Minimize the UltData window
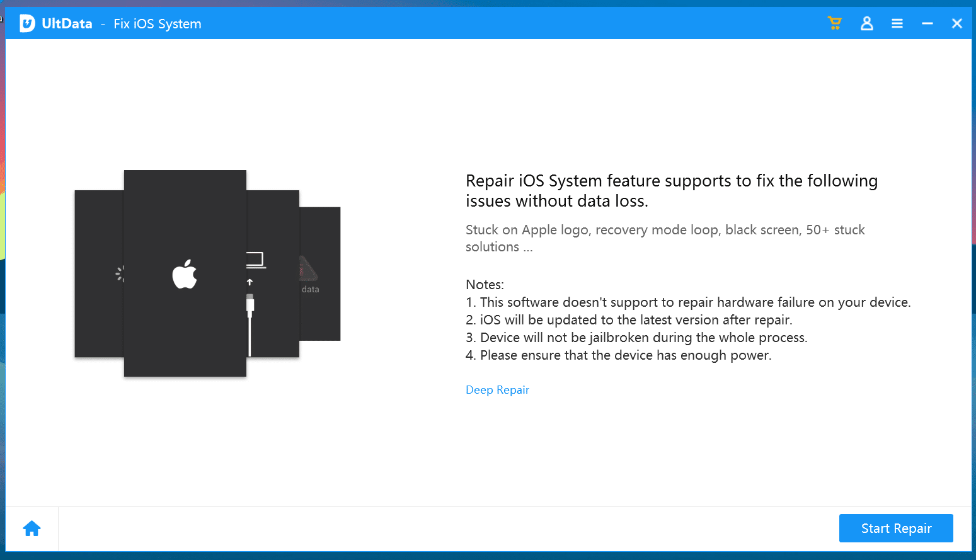This screenshot has width=976, height=560. (x=927, y=23)
